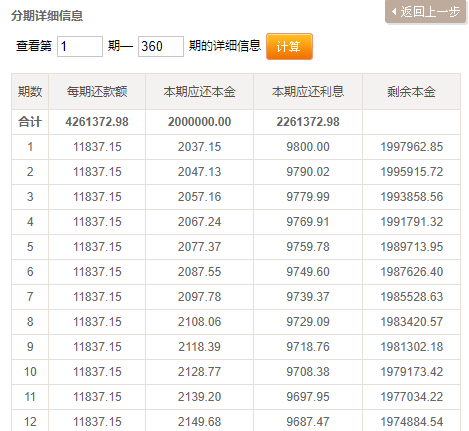Click period 1 remaining principal 1997962.85

pyautogui.click(x=412, y=147)
